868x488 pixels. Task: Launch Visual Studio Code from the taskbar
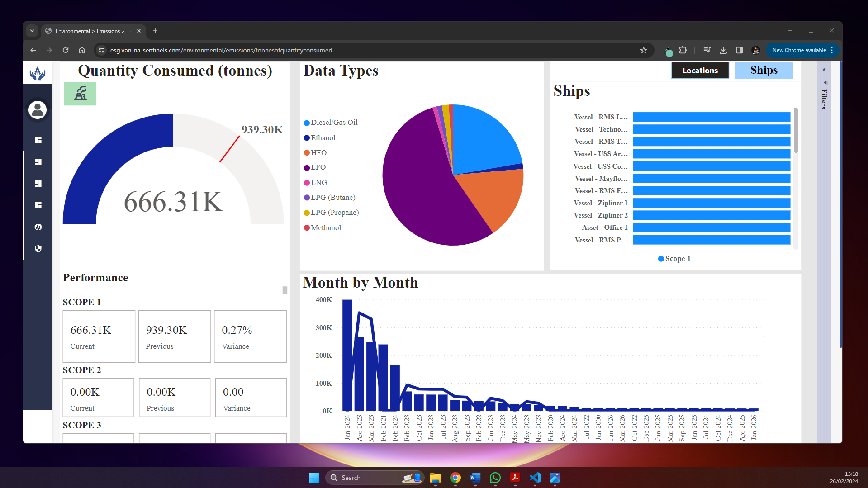point(535,478)
